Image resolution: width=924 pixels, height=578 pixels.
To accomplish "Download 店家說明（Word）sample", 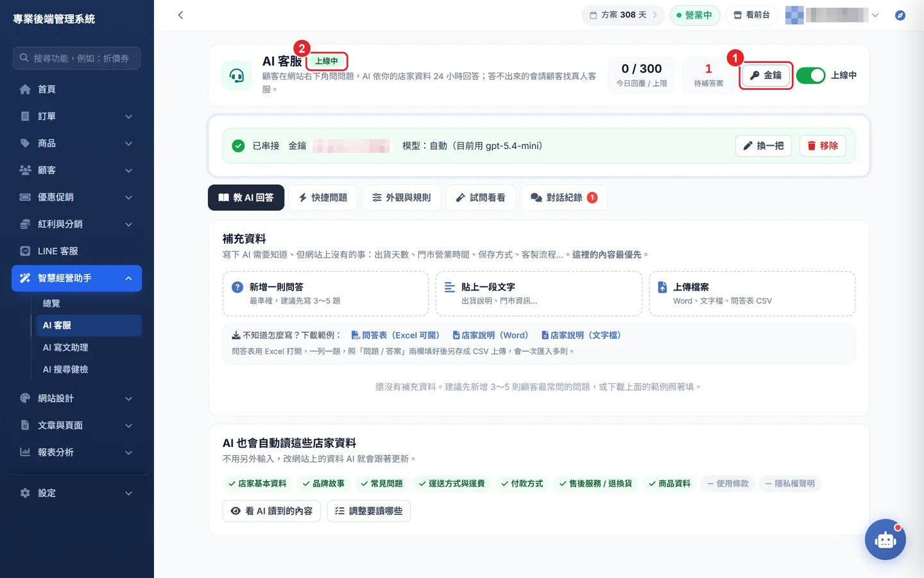I will click(x=490, y=335).
